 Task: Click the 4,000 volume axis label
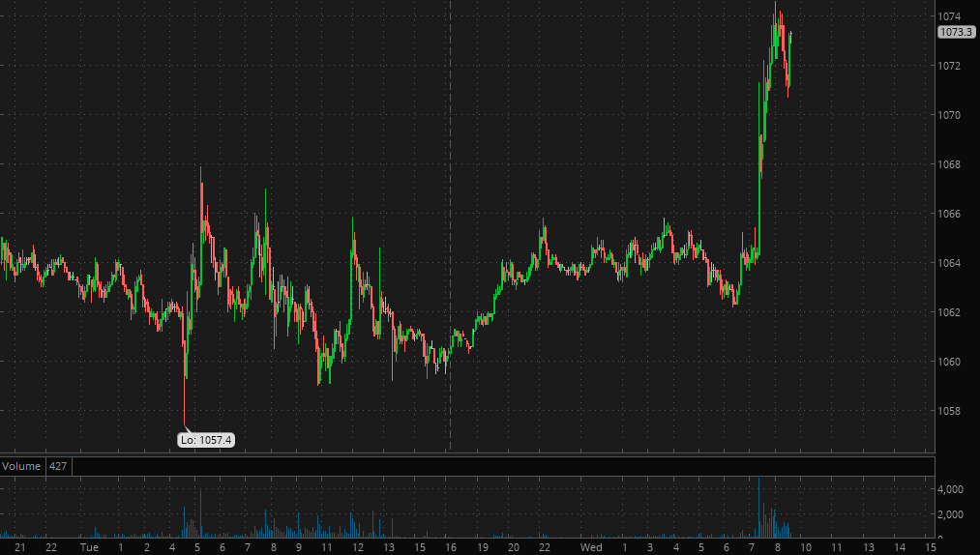click(950, 489)
